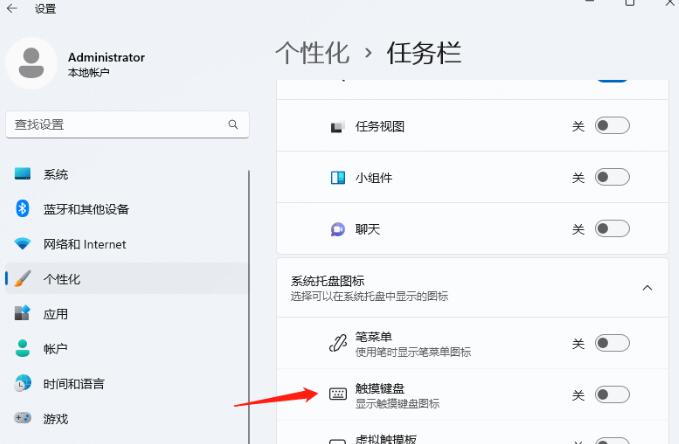Click the 查找设置 search box

127,125
